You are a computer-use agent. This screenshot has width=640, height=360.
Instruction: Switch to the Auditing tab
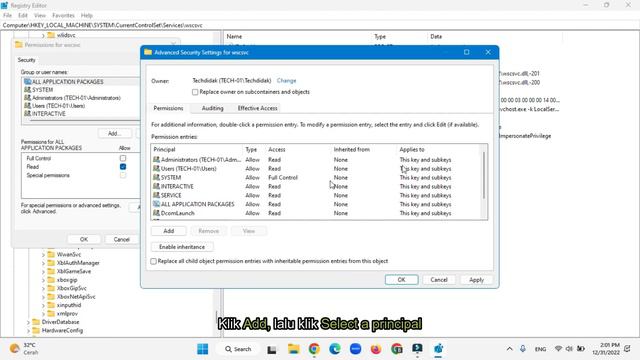pos(212,108)
